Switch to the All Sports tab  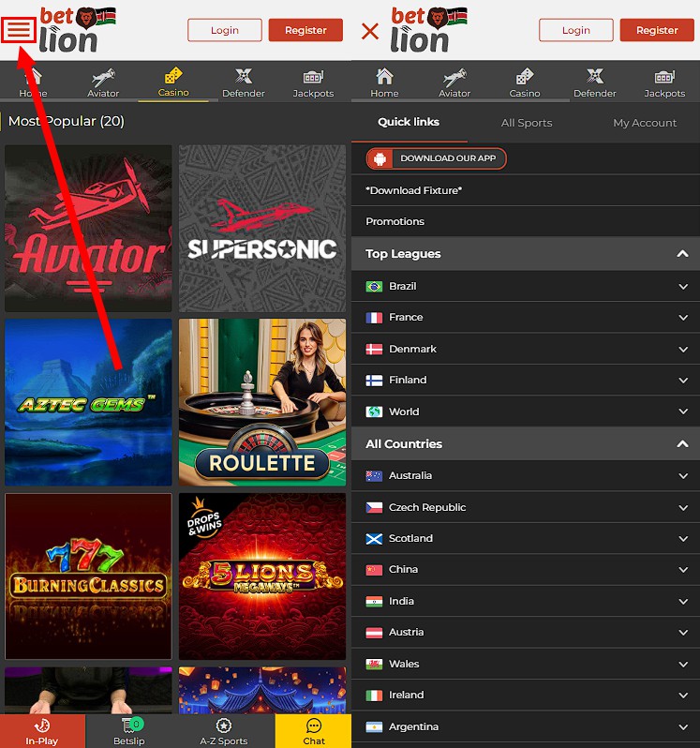(526, 123)
